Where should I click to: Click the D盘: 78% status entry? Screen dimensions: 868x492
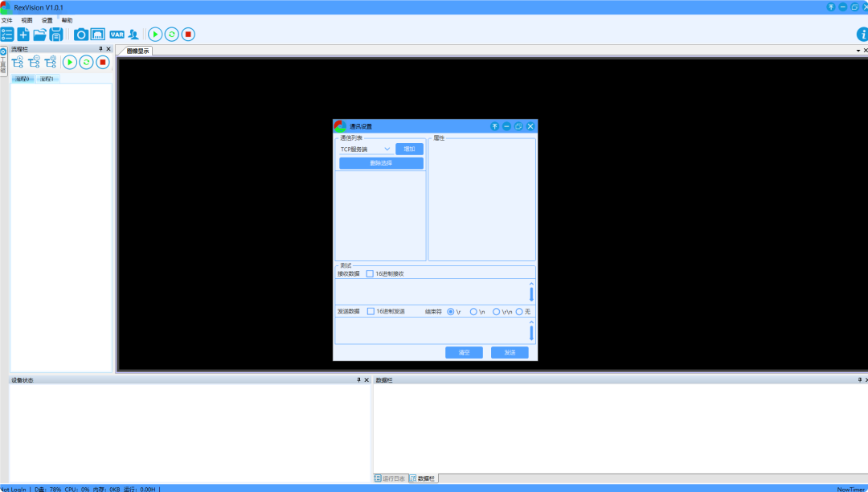[x=48, y=490]
